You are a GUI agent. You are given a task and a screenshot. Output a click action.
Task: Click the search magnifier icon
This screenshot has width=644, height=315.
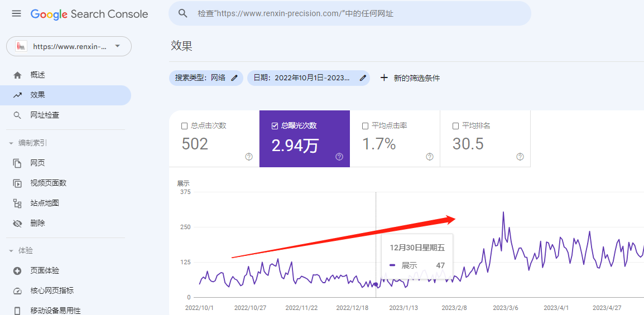click(x=183, y=13)
